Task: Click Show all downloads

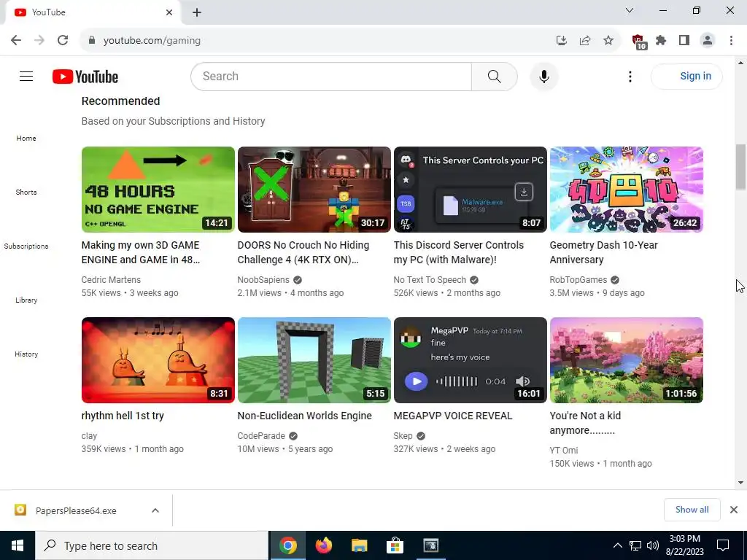Action: 692,510
